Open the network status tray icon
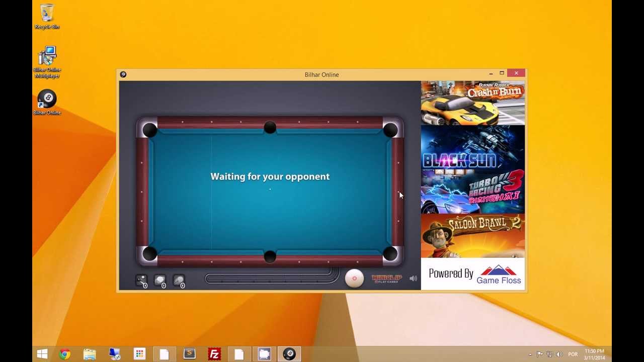This screenshot has height=362, width=644. [549, 354]
